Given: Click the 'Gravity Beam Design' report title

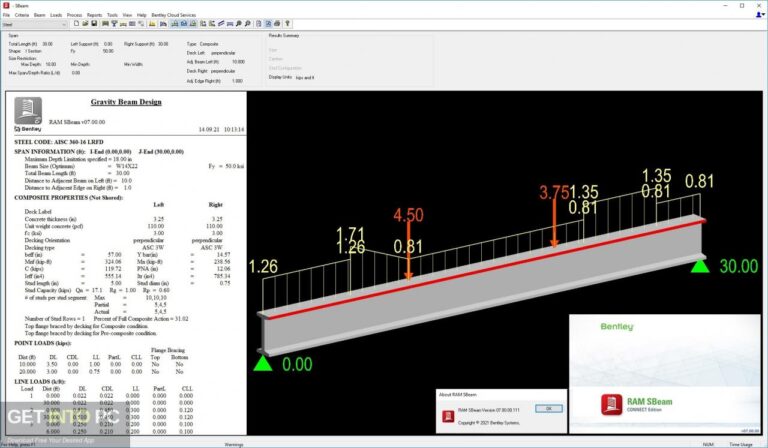Looking at the screenshot, I should [126, 102].
